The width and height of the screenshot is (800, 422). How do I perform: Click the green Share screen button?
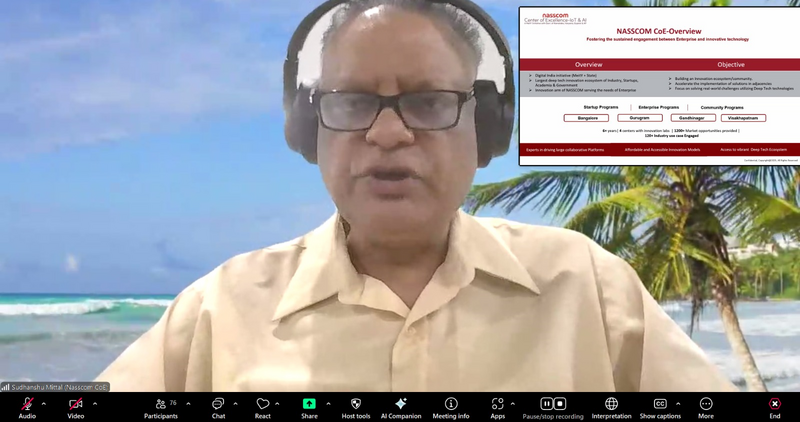point(310,406)
